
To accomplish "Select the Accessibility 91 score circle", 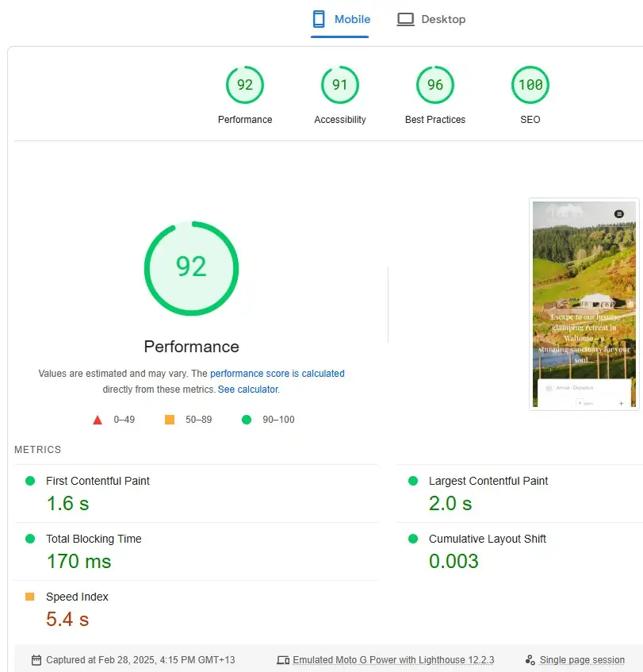I will (x=340, y=84).
